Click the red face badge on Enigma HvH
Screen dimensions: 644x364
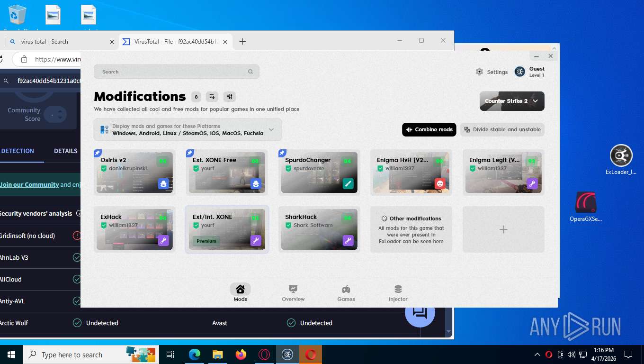[440, 184]
